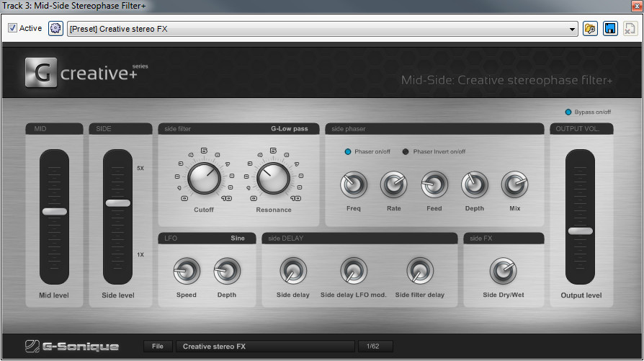Toggle the Bypass on/off LED
Image resolution: width=644 pixels, height=361 pixels.
pyautogui.click(x=568, y=112)
